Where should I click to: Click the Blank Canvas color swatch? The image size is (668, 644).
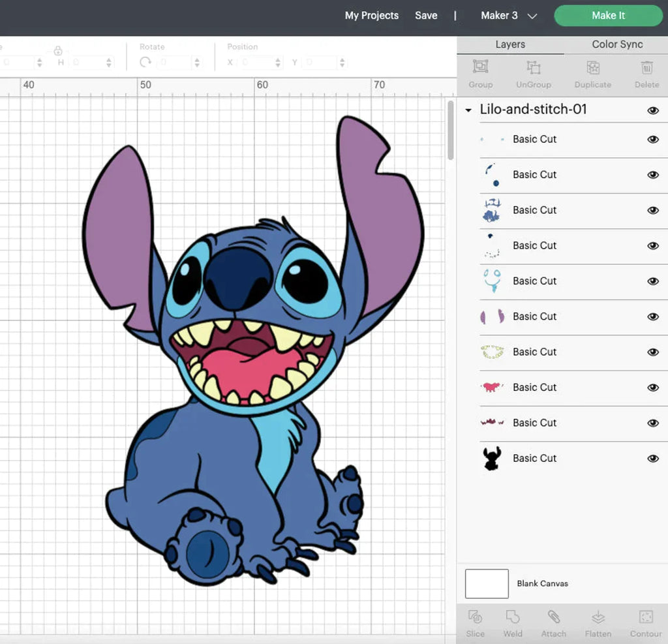[487, 583]
